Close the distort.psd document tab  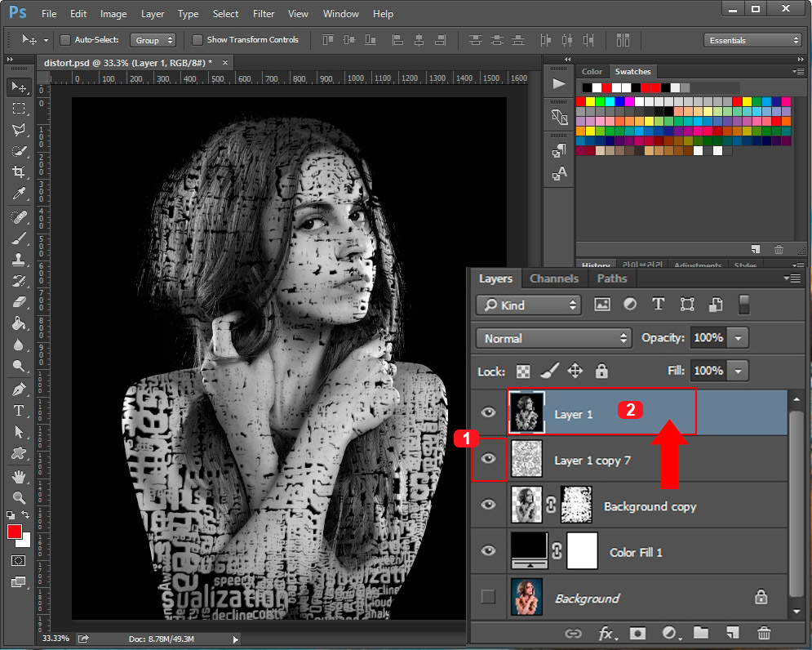pos(224,62)
